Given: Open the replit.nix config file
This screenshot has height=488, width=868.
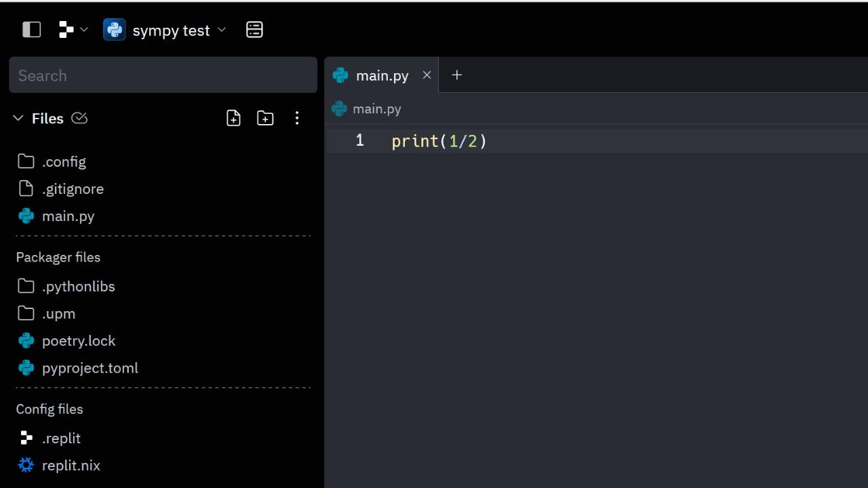Looking at the screenshot, I should 71,466.
